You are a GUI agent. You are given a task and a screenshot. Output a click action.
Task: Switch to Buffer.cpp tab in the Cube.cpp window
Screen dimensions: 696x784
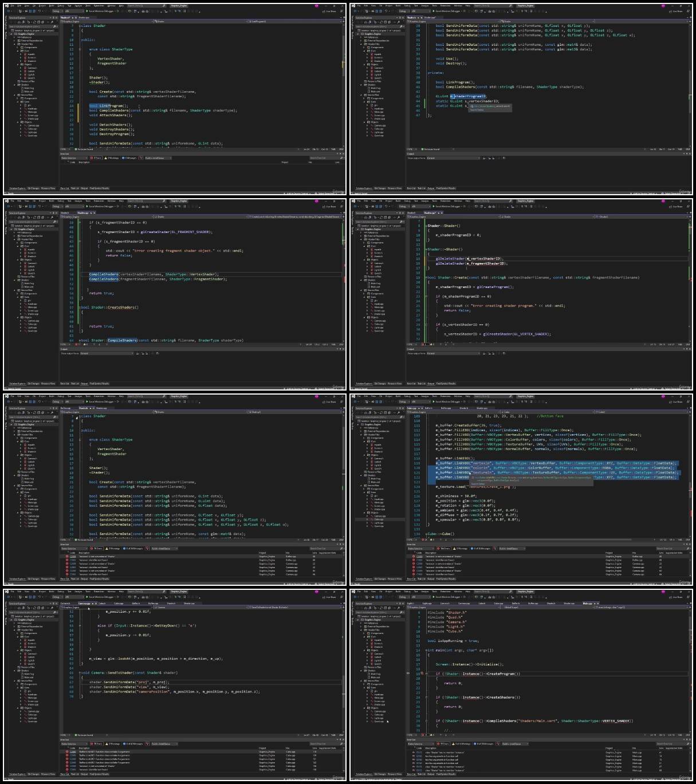pyautogui.click(x=446, y=408)
